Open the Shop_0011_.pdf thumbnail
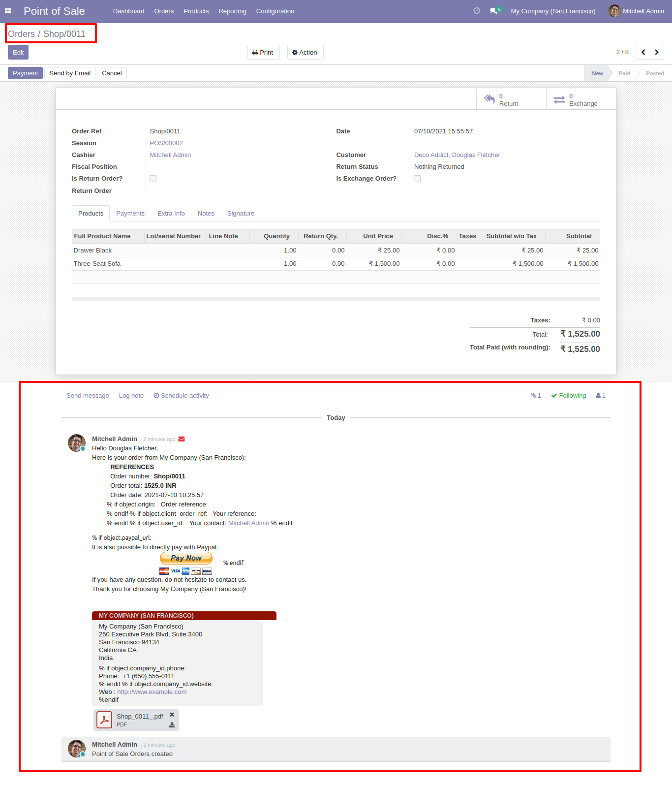 click(x=104, y=720)
